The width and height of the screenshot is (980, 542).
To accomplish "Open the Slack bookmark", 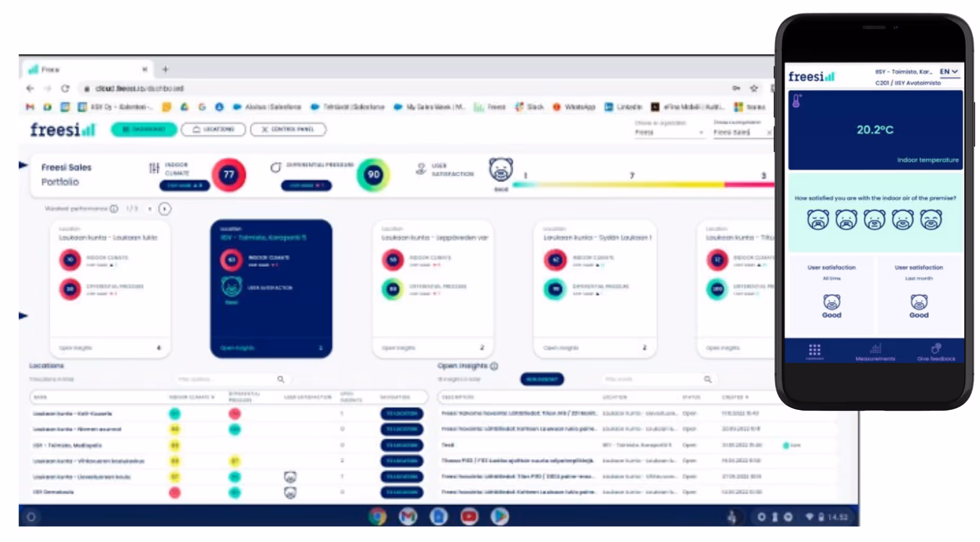I will pos(530,107).
